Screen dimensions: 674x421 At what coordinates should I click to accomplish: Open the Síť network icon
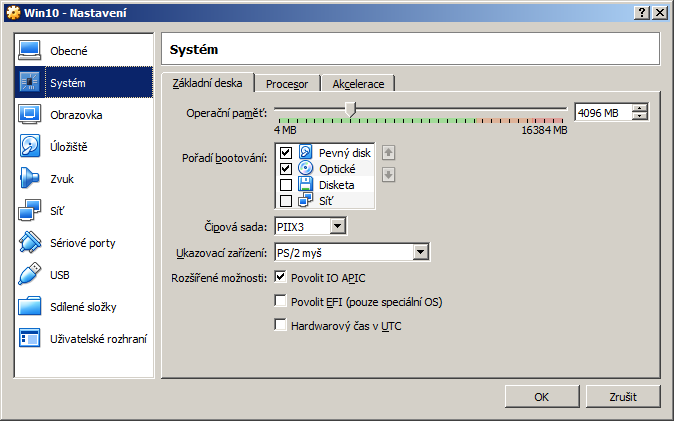pyautogui.click(x=30, y=210)
